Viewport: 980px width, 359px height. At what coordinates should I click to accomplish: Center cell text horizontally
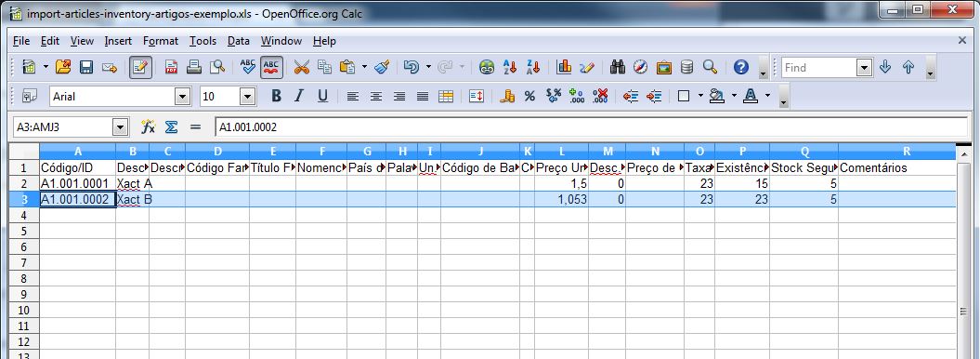point(376,97)
